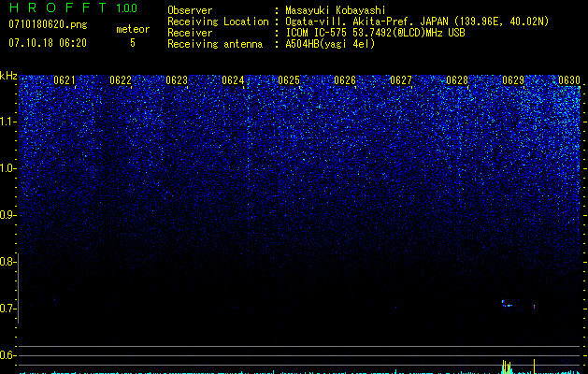
Task: Click the 0628 time marker
Action: tap(457, 80)
